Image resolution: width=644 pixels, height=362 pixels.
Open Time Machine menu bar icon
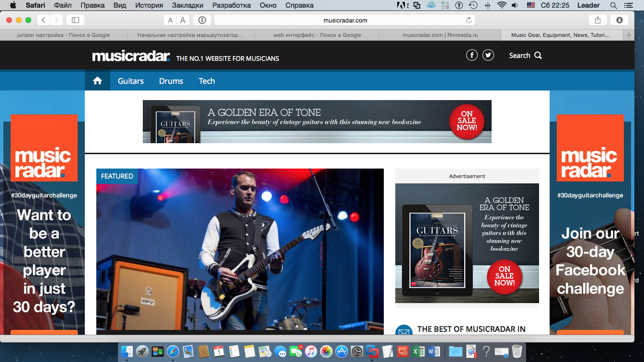(473, 5)
